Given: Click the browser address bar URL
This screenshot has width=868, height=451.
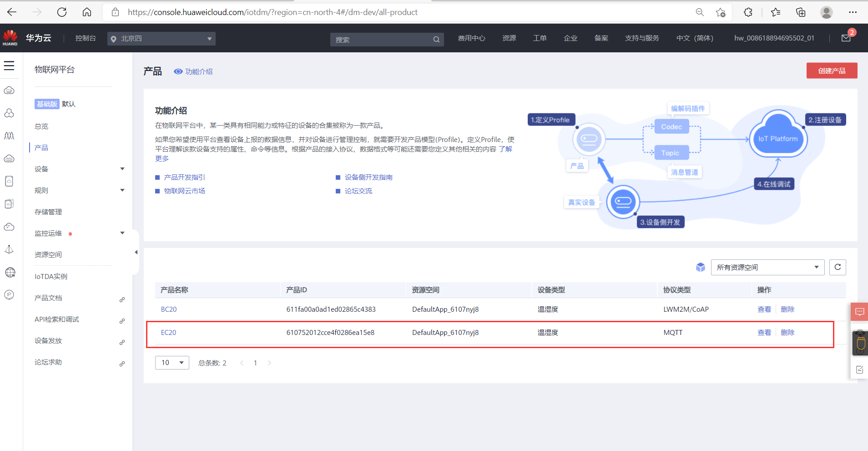Looking at the screenshot, I should pos(273,12).
